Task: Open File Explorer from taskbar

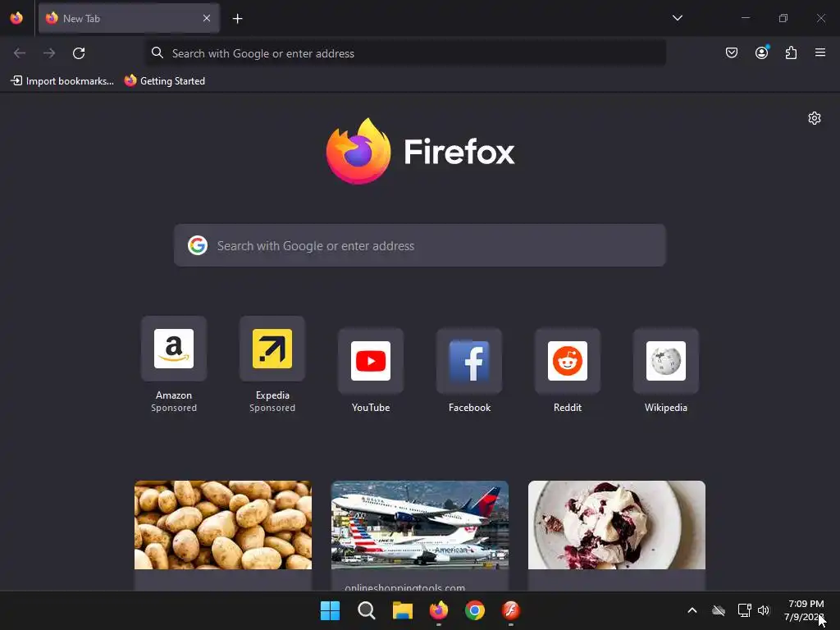Action: (402, 610)
